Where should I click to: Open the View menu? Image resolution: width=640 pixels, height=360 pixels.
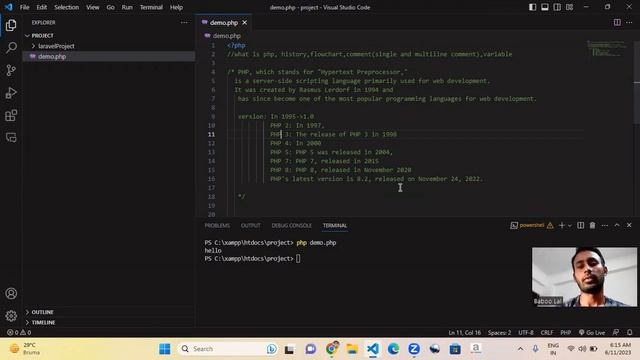point(93,7)
